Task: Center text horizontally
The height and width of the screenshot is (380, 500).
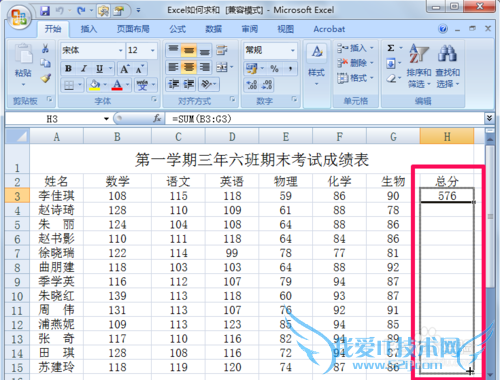Action: pyautogui.click(x=189, y=67)
